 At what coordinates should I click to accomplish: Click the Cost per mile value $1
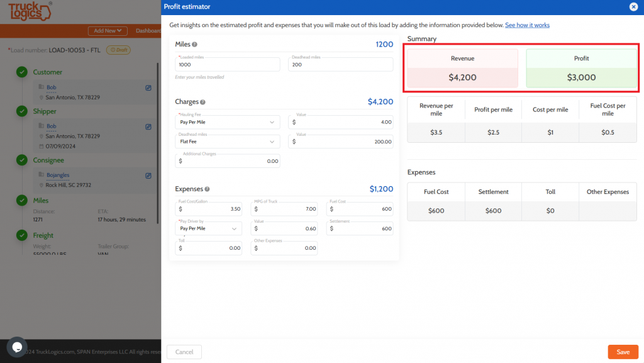pyautogui.click(x=550, y=132)
